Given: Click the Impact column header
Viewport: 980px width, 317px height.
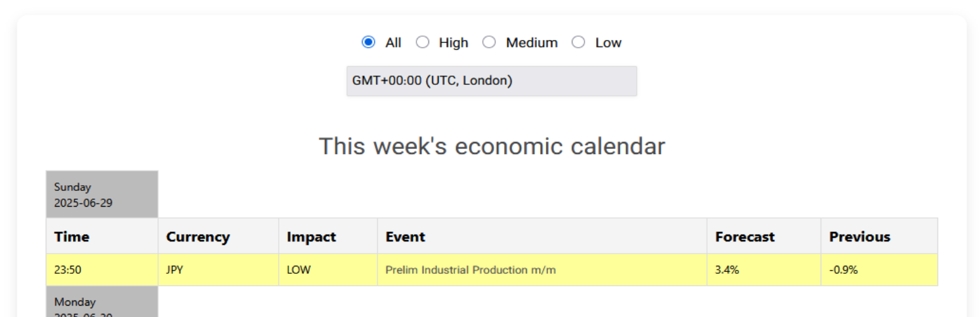Looking at the screenshot, I should 312,236.
